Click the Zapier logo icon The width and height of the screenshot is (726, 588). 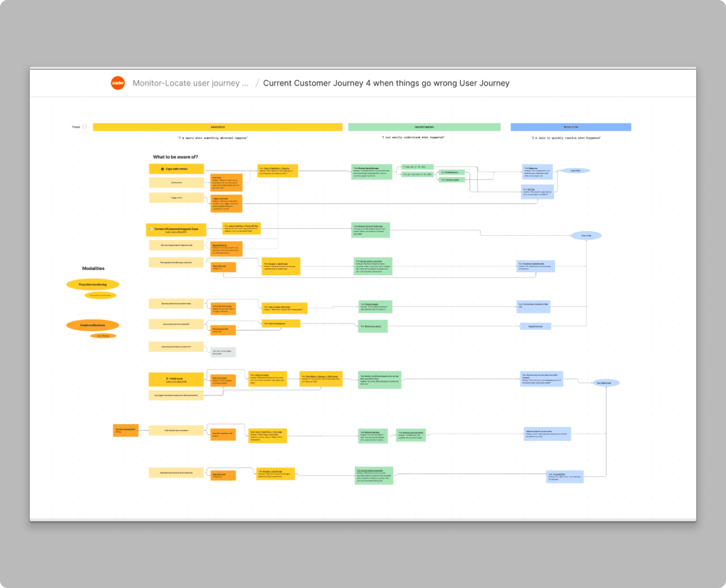[x=118, y=83]
